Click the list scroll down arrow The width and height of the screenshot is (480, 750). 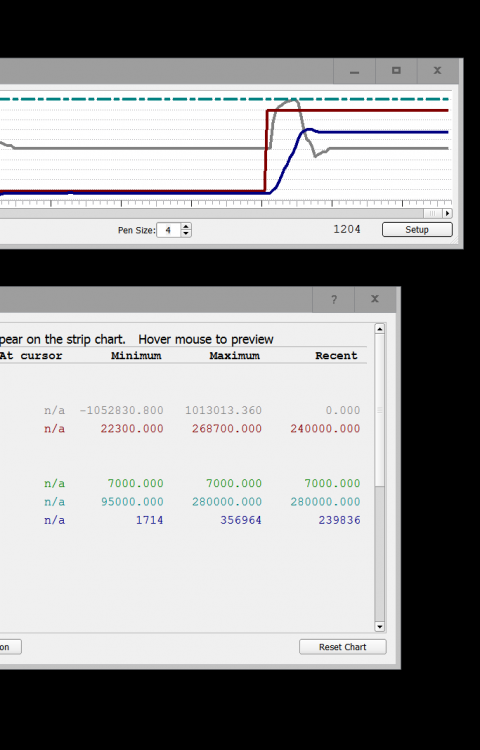click(380, 626)
